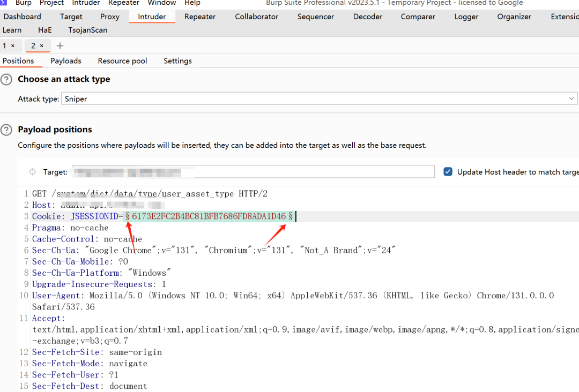Switch to the Settings sub-tab
This screenshot has width=579, height=392.
coord(177,61)
